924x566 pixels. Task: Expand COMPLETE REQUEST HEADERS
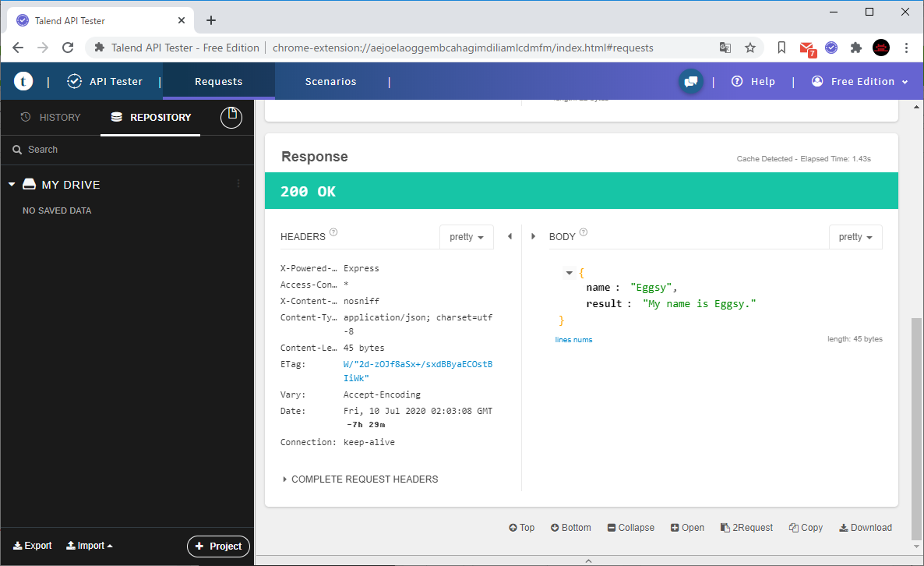(360, 479)
